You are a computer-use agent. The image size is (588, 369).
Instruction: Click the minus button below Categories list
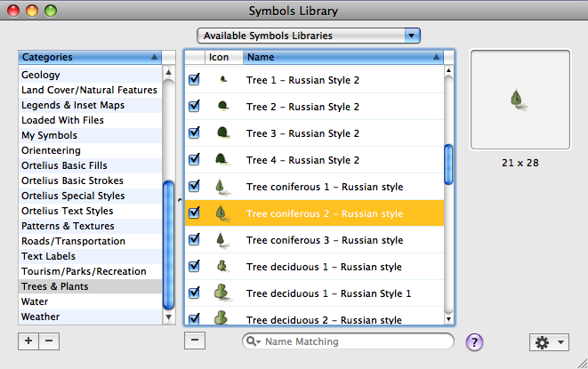tap(49, 341)
